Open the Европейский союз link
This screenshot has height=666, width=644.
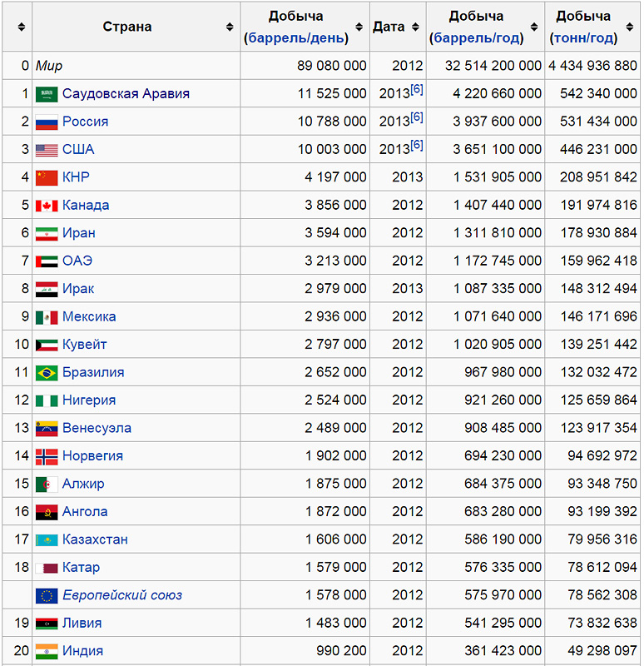121,595
